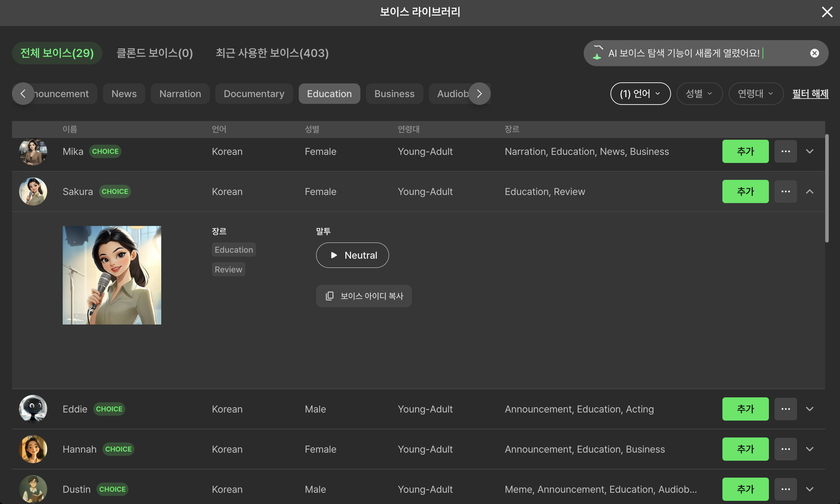Switch to 최근 사용한 보이스 tab

[x=272, y=53]
